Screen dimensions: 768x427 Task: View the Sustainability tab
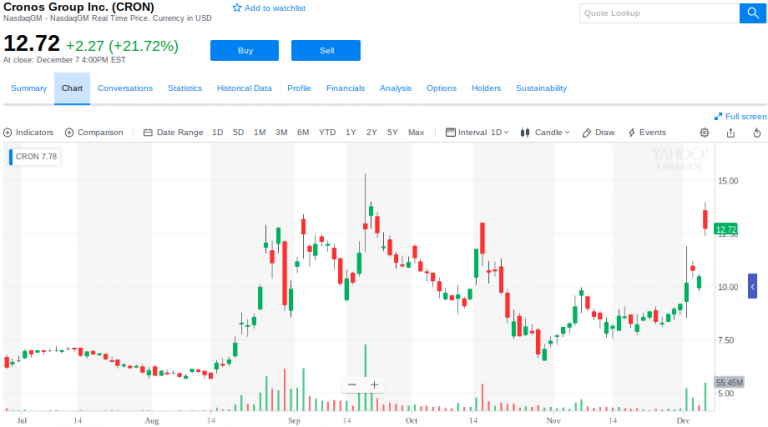(x=541, y=88)
